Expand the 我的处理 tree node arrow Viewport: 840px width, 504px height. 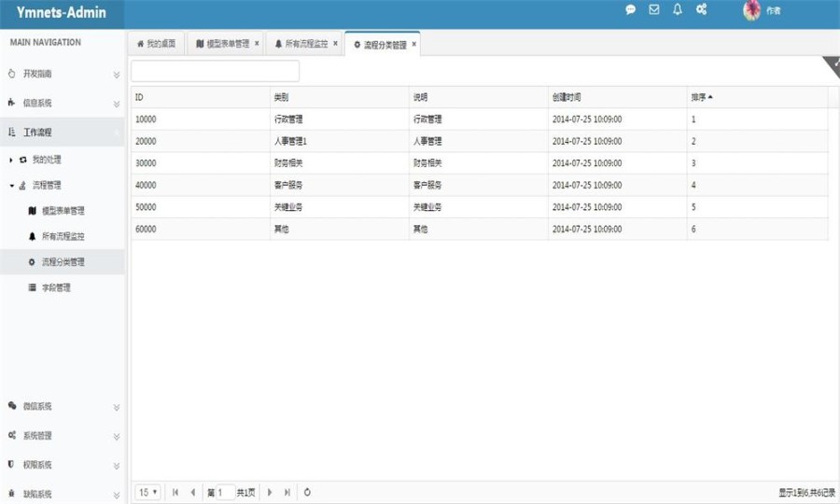(x=11, y=161)
